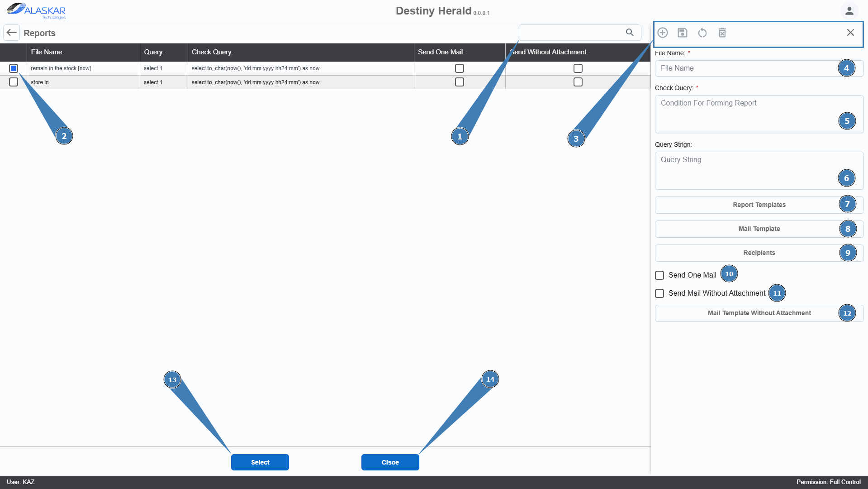Open Report Templates
Image resolution: width=868 pixels, height=489 pixels.
coord(759,205)
